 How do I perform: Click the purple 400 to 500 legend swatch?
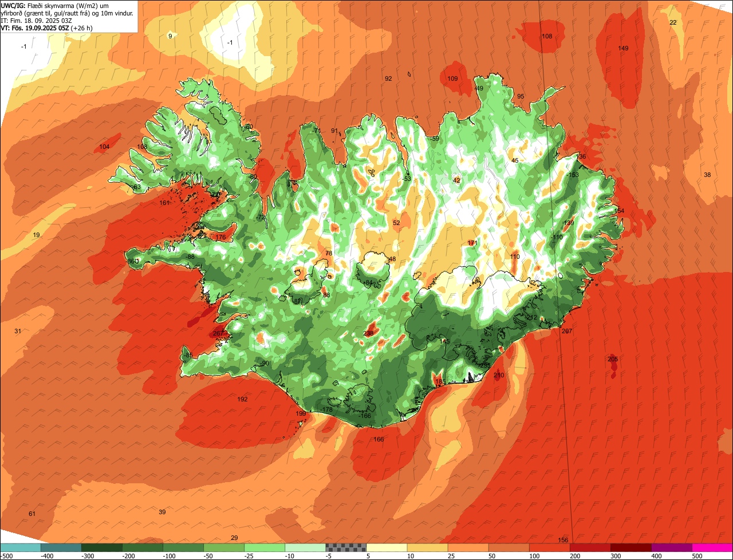click(x=671, y=547)
